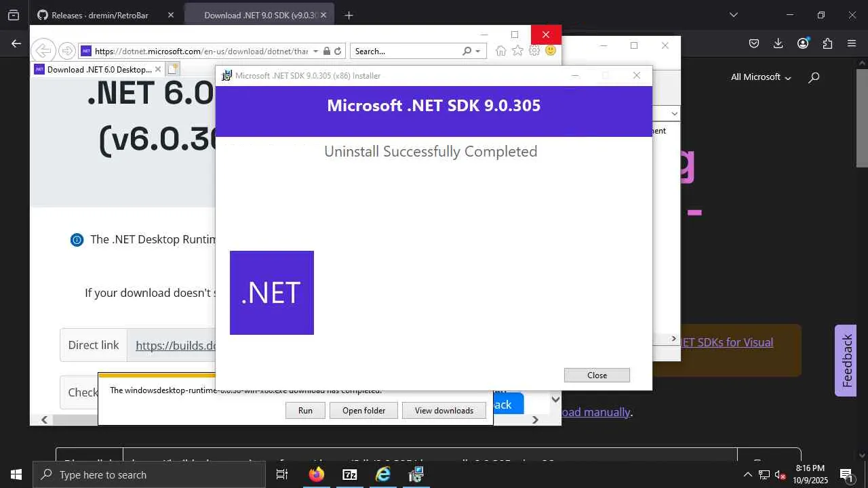Click the Feedback side tab

846,361
